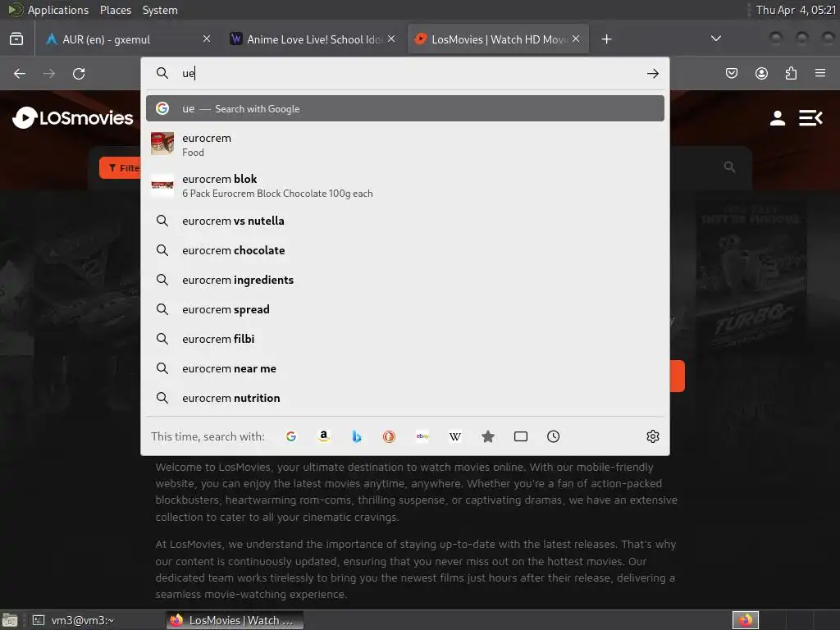Screen dimensions: 840x630
Task: Open Firefox View button left of tabs
Action: (x=16, y=39)
